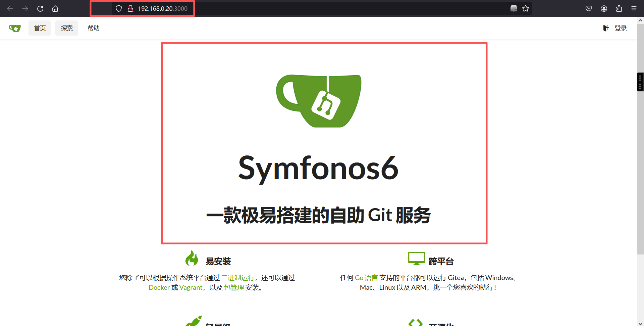Click the 易安装 heading
Screen dimensions: 644x326
tap(218, 262)
